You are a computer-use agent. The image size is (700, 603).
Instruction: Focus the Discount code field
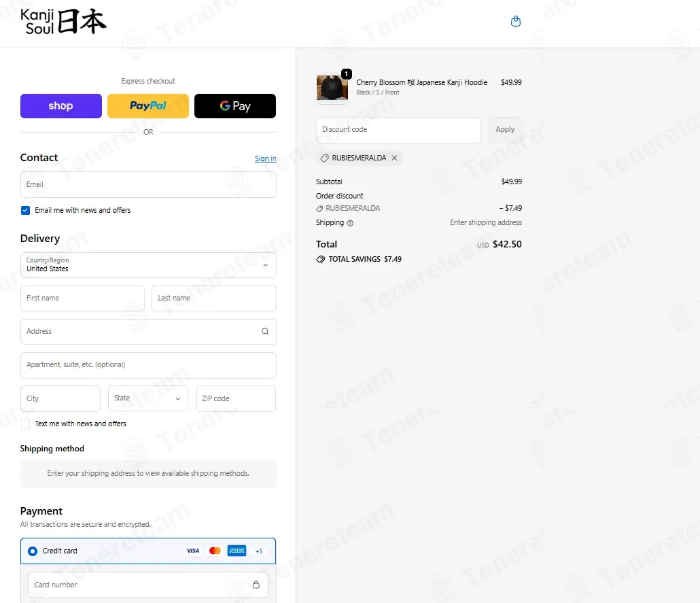[x=399, y=130]
